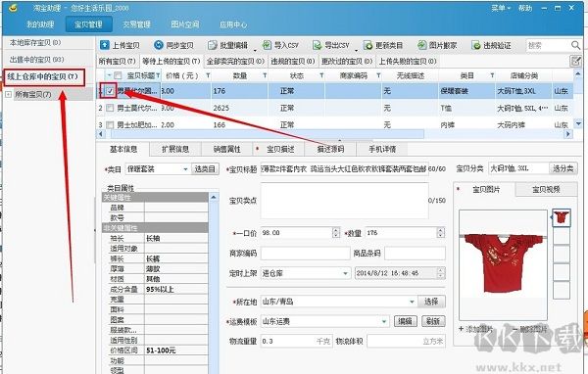The height and width of the screenshot is (374, 588).
Task: Open the 菜单 menu in the title bar
Action: click(502, 8)
